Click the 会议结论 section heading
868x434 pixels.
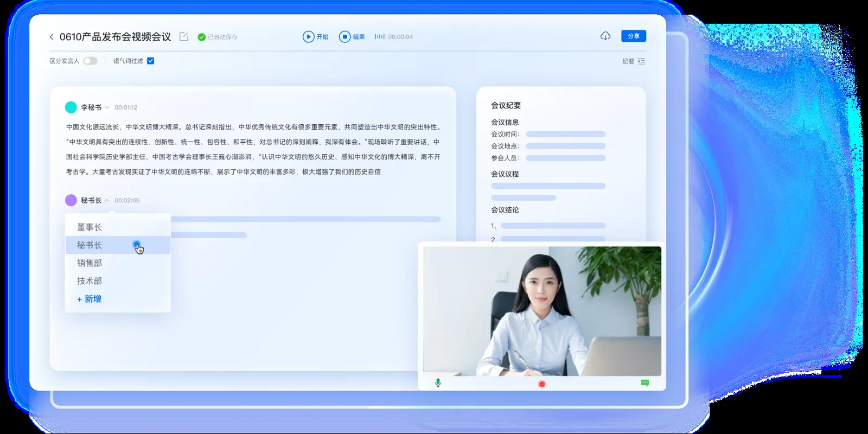[x=505, y=209]
